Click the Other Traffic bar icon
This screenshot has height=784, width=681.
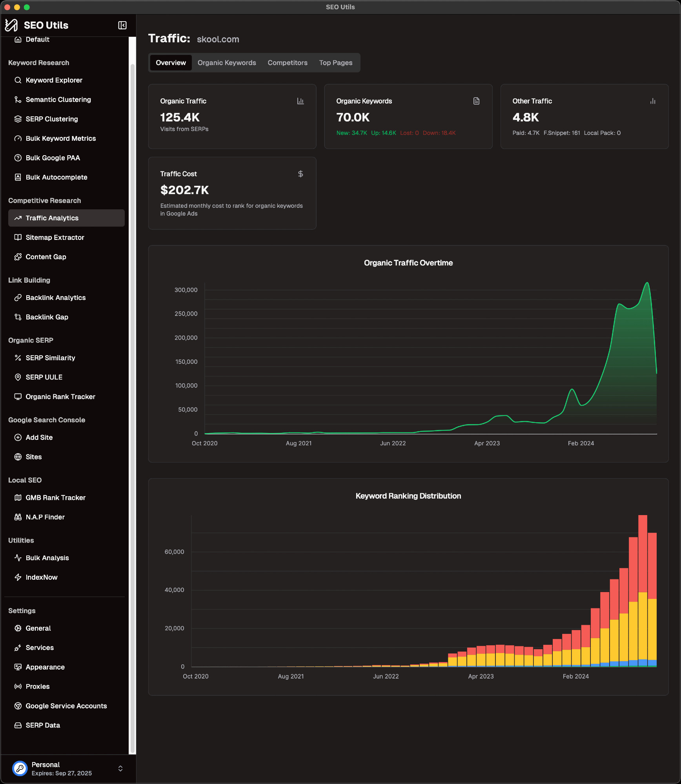tap(653, 101)
